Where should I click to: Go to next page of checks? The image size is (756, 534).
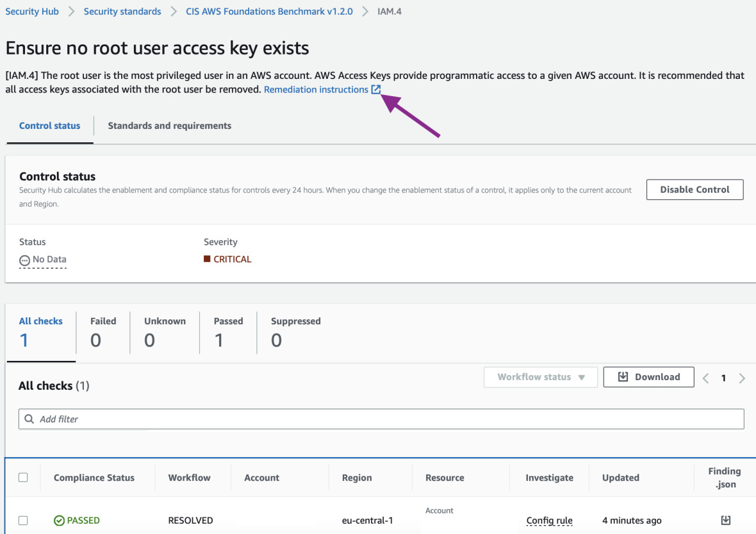pyautogui.click(x=742, y=378)
